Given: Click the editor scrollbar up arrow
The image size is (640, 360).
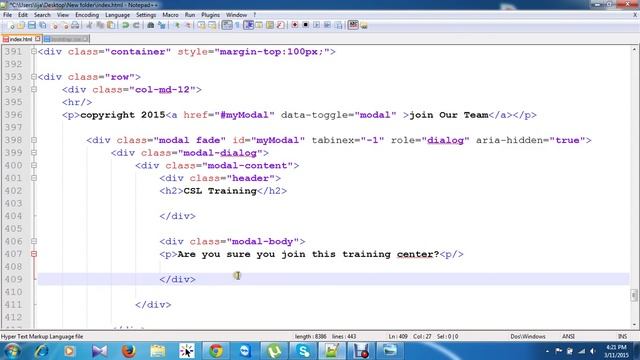Looking at the screenshot, I should [634, 50].
